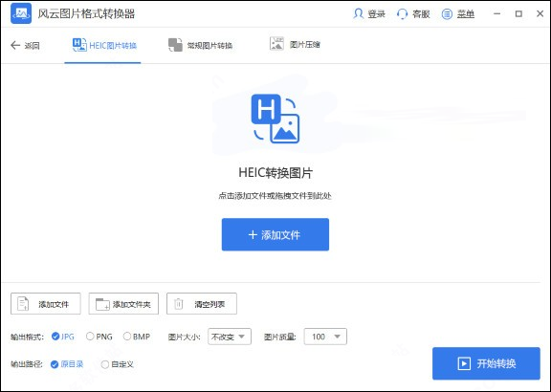Screen dimensions: 551x392
Task: Click the document icon on bottom 添加文件 button
Action: pos(23,304)
